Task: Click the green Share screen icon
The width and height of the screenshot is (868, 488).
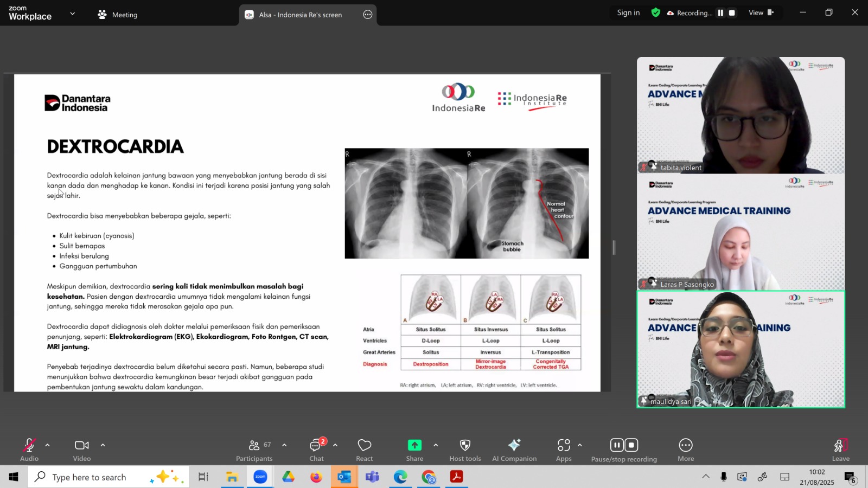Action: pos(414,445)
